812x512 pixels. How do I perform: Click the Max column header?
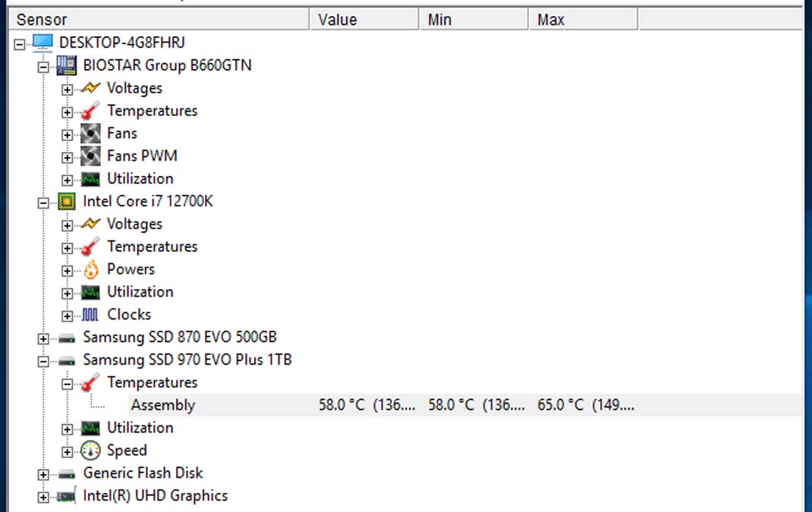click(x=583, y=20)
